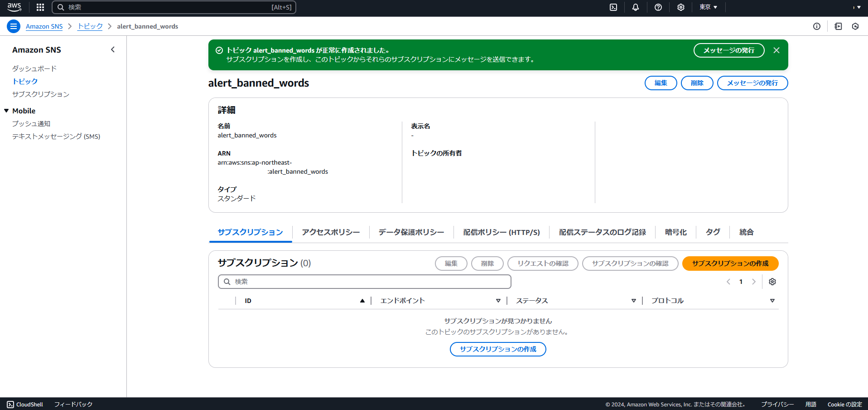
Task: Sort by プロトコル column arrow
Action: pos(772,301)
